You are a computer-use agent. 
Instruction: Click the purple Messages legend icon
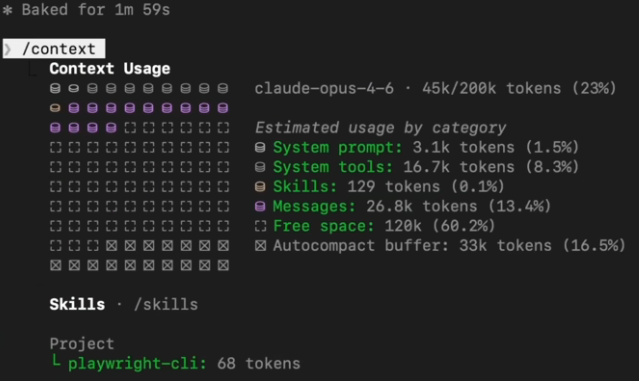pyautogui.click(x=260, y=206)
